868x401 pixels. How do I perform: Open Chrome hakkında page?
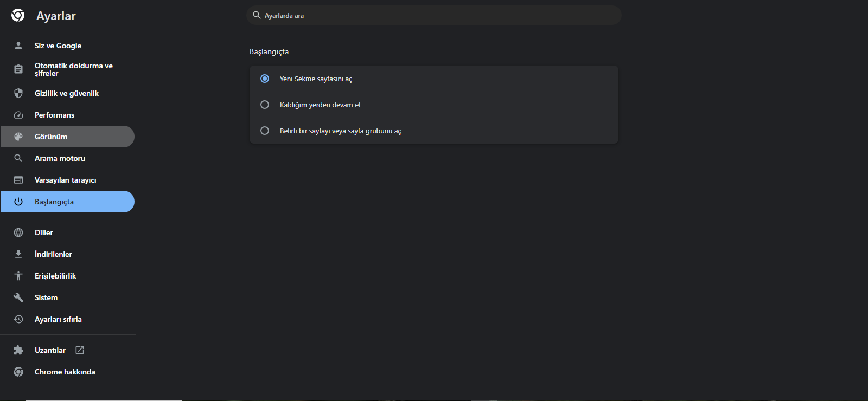pos(65,372)
